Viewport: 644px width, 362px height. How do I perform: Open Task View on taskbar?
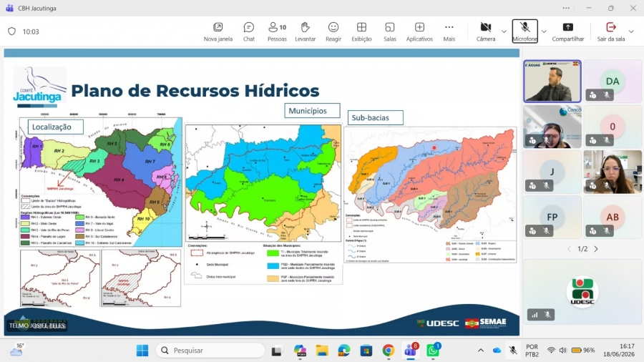[x=276, y=351]
